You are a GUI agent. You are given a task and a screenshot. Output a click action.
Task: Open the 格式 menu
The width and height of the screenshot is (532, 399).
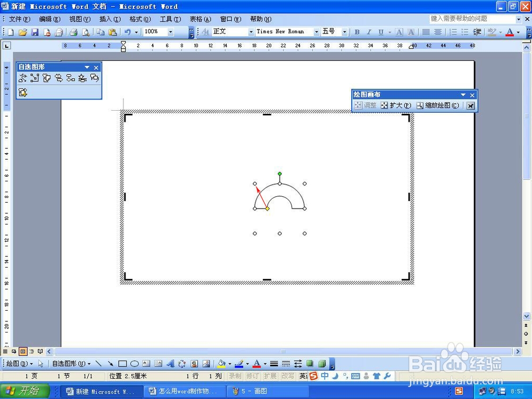pos(140,19)
